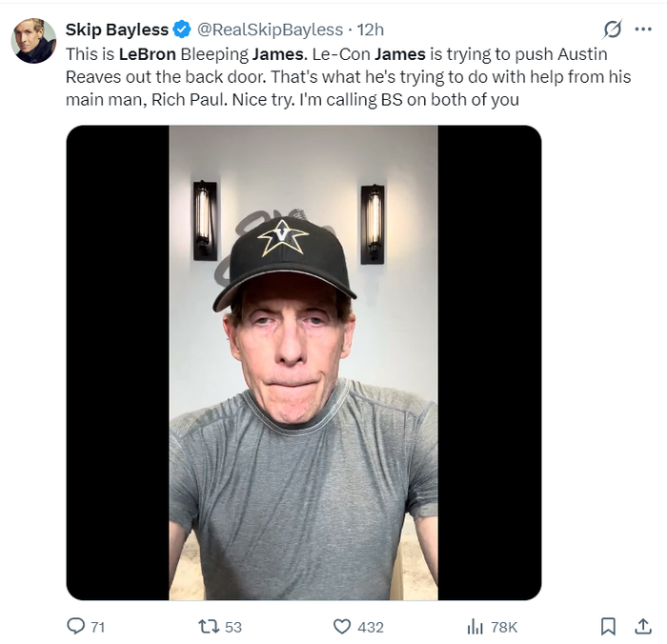Viewport: 667px width, 644px height.
Task: Click the 53 reposts count
Action: [233, 627]
